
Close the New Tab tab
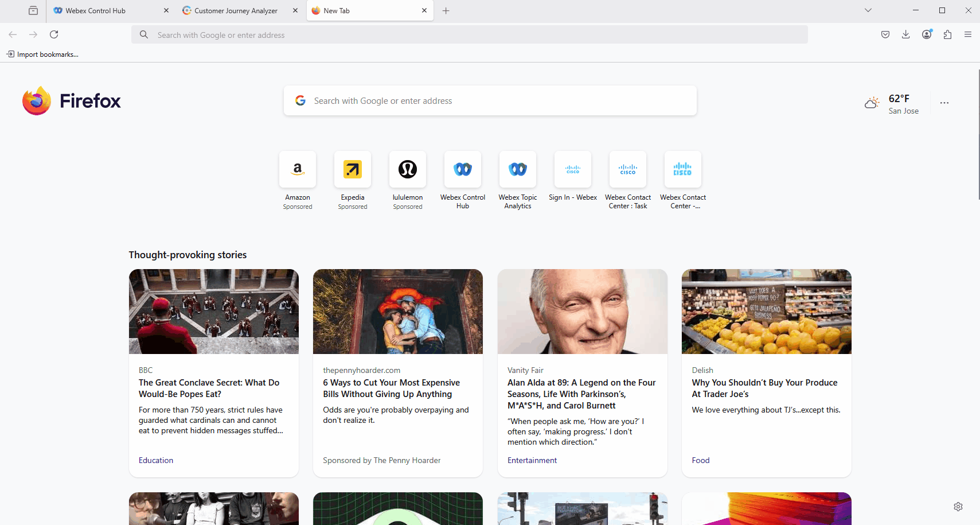(424, 10)
